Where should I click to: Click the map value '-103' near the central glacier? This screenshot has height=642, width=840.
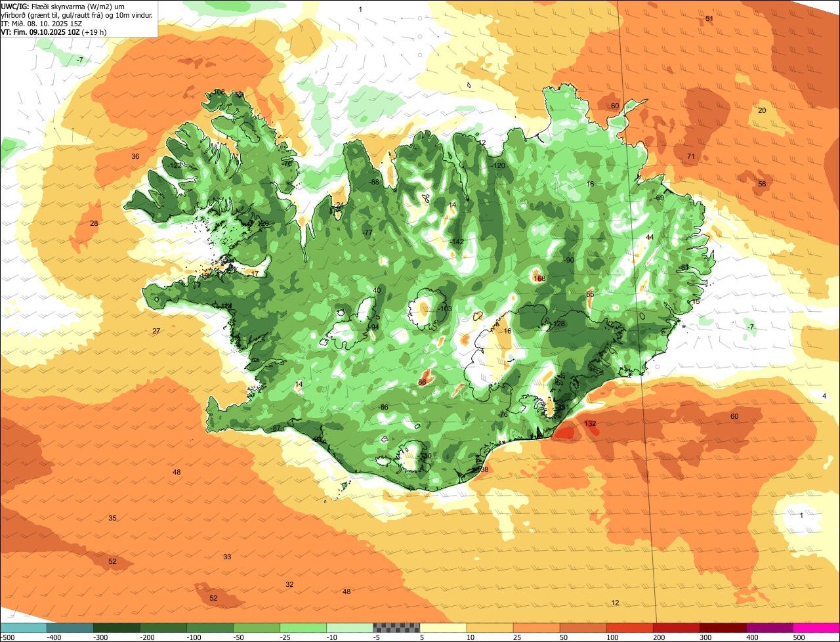445,309
